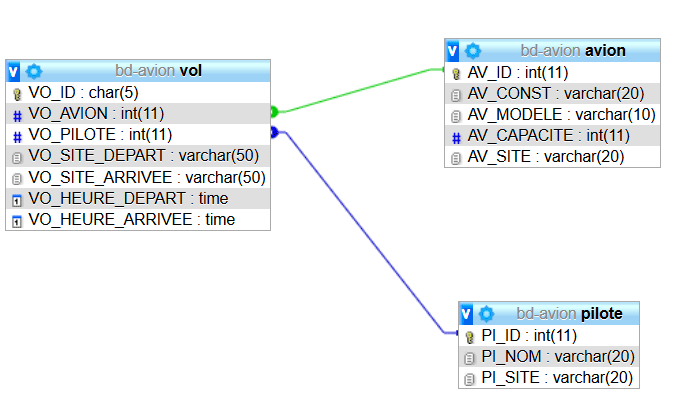Click the key icon beside PI_ID

coord(470,335)
